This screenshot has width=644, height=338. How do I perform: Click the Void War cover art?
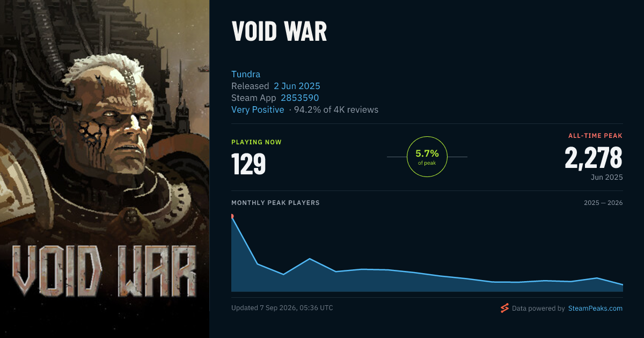pos(105,169)
